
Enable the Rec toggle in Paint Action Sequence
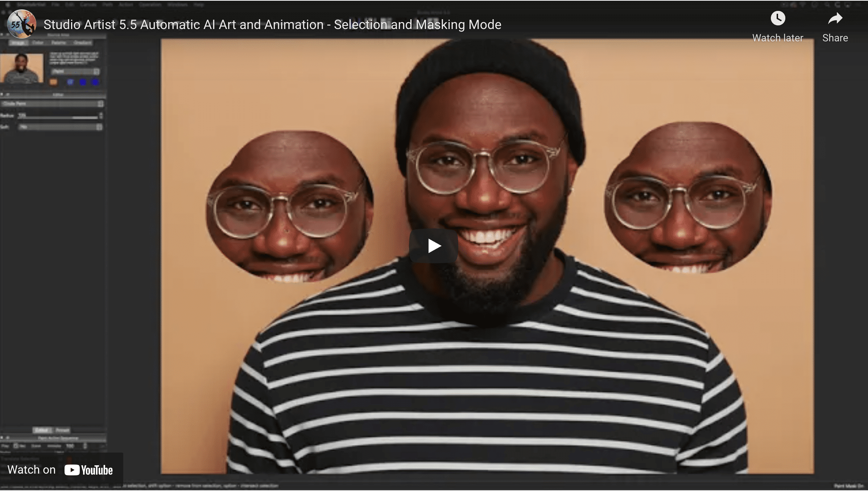(x=16, y=446)
